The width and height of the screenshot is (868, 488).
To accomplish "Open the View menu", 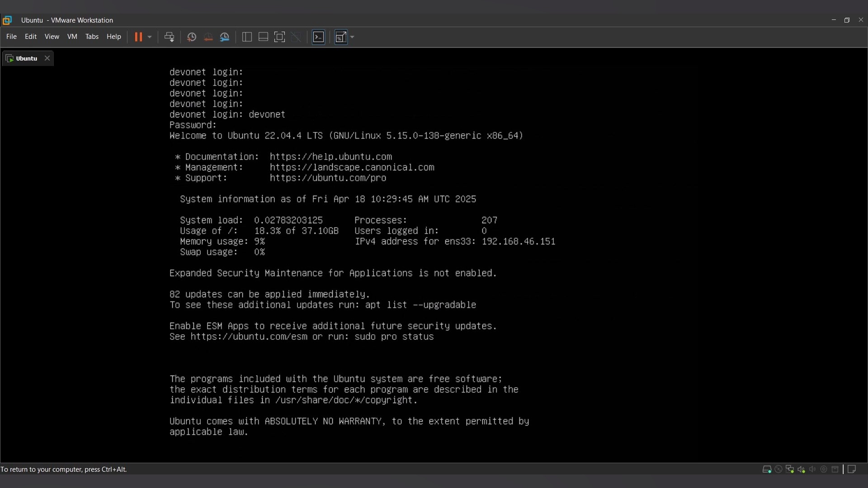I will [x=52, y=37].
